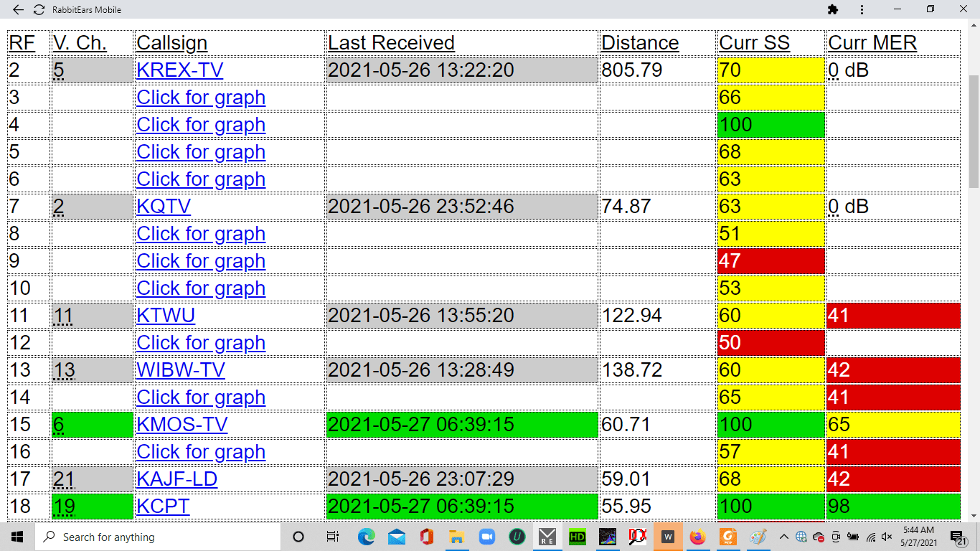Open Microsoft Office from the taskbar

(427, 537)
